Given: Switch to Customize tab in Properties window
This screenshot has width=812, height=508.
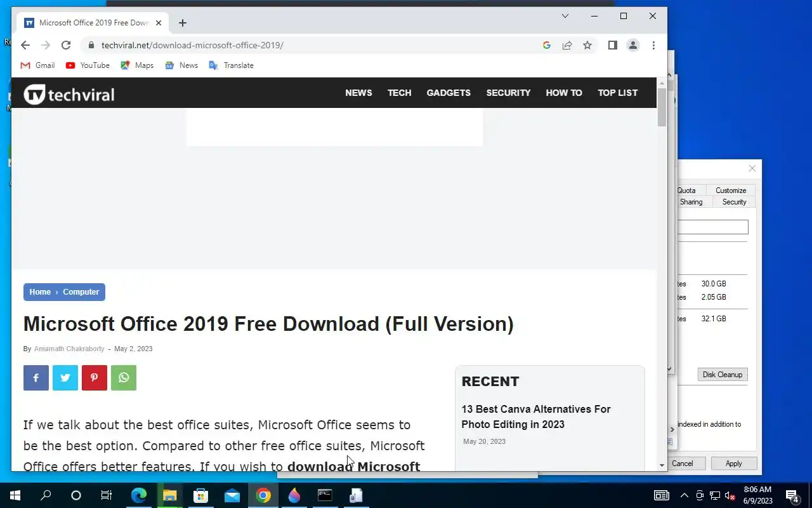Looking at the screenshot, I should coord(731,190).
